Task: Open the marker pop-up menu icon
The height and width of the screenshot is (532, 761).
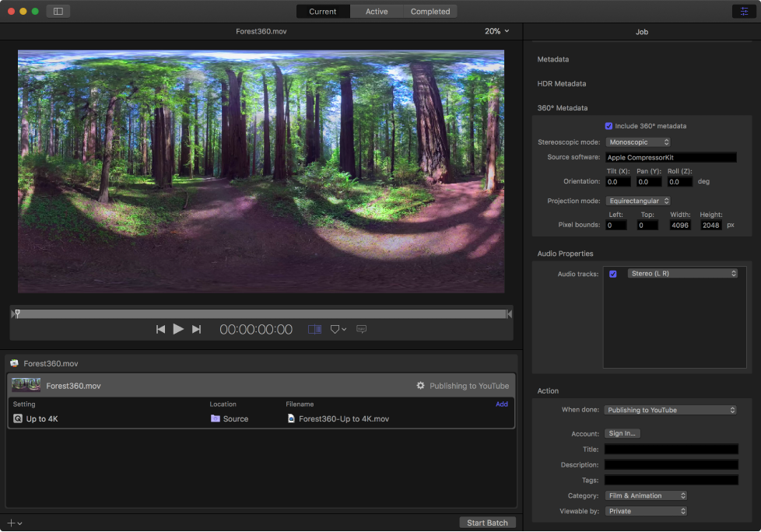Action: [338, 330]
